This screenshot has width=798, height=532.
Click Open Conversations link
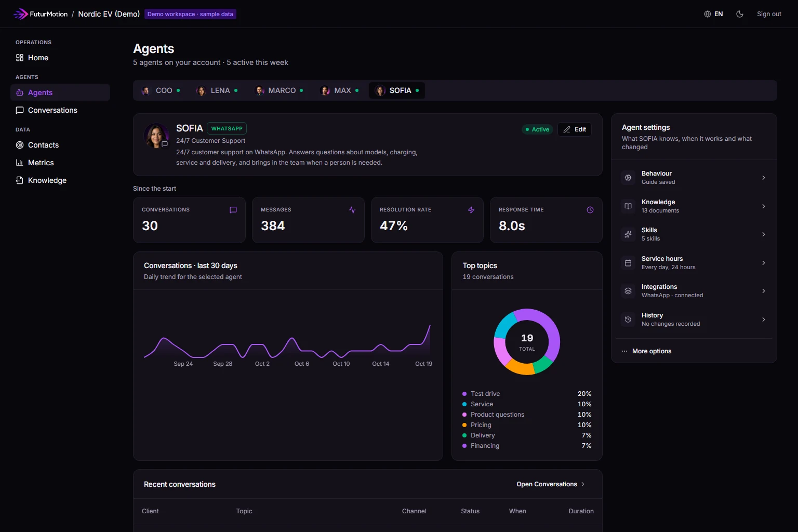click(x=551, y=484)
